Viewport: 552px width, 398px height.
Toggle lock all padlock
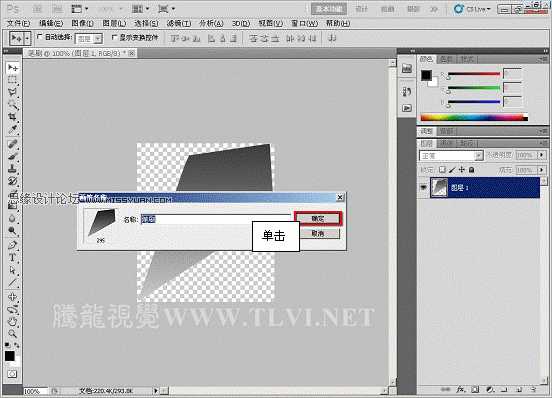point(472,170)
